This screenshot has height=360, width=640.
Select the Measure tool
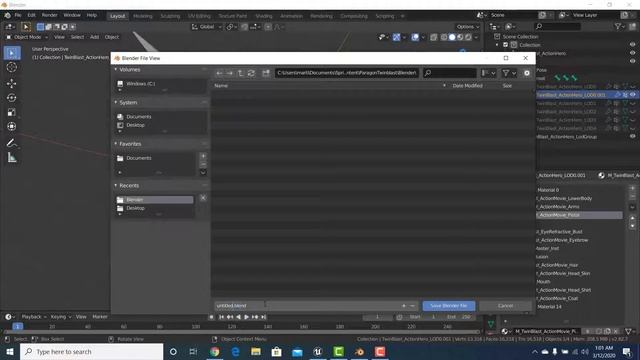(12, 158)
